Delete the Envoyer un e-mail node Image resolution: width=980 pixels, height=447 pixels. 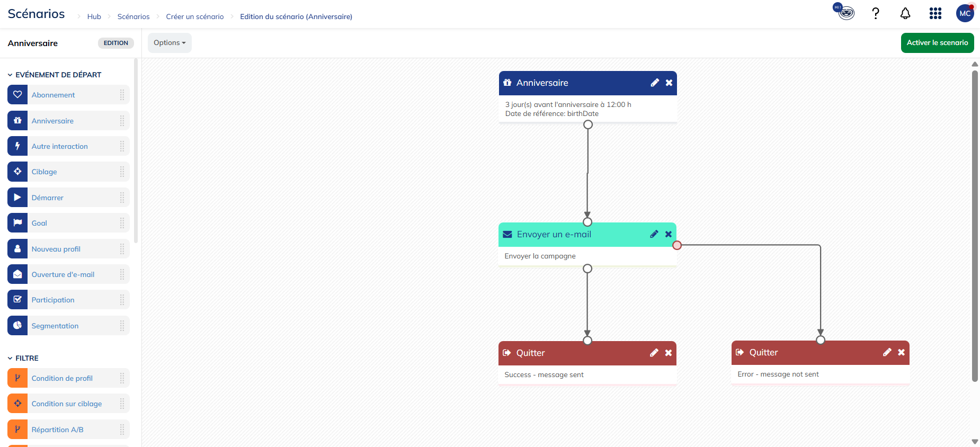669,234
